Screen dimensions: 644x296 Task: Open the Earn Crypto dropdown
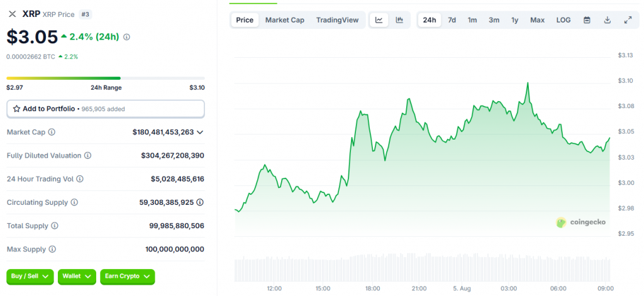[x=127, y=276]
